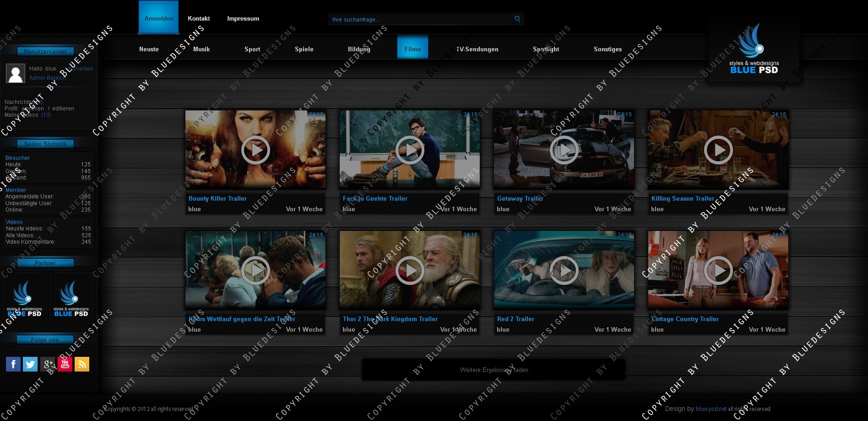Click the Folge uns panel header
The height and width of the screenshot is (421, 868).
[45, 339]
